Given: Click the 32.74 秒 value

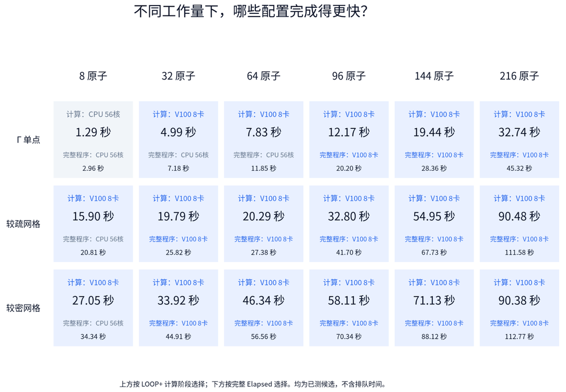Looking at the screenshot, I should click(519, 132).
